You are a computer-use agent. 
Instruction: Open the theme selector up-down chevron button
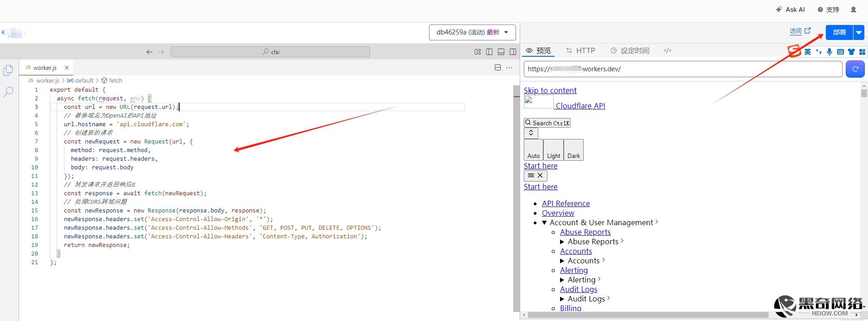(531, 133)
